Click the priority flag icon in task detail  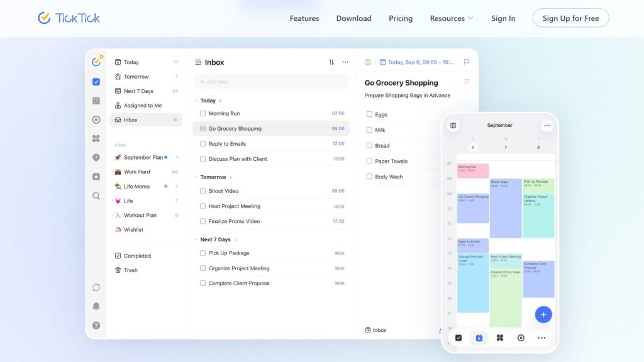click(467, 62)
